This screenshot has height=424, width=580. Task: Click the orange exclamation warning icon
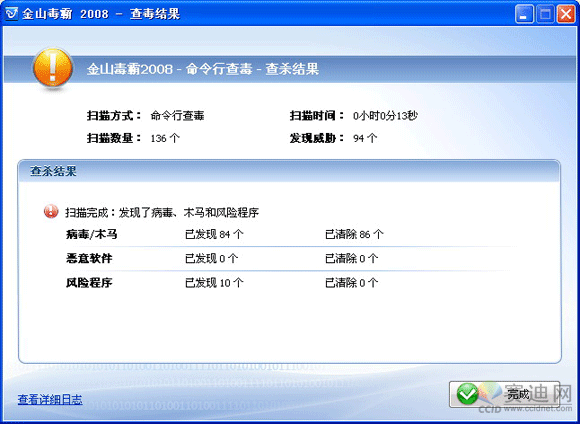pyautogui.click(x=53, y=68)
